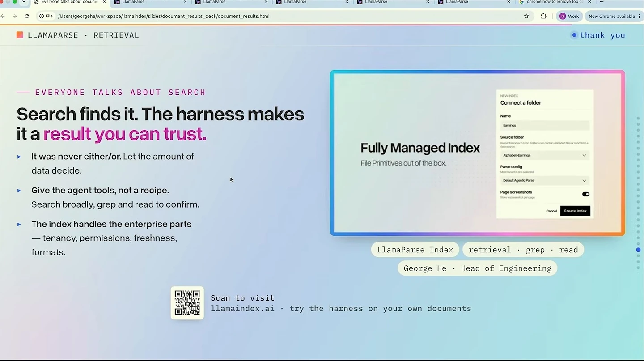Image resolution: width=644 pixels, height=361 pixels.
Task: Click 'NEW INDEX' label in dialog
Action: [x=509, y=96]
